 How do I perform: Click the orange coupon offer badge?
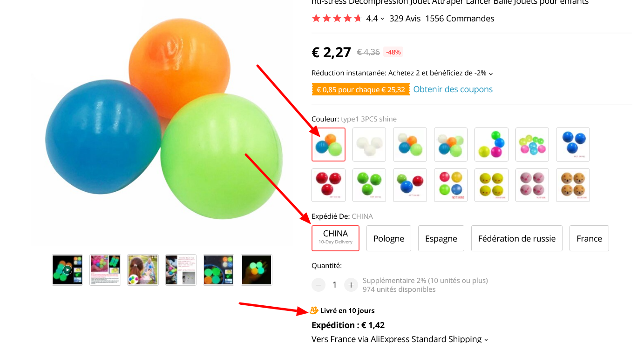(x=361, y=89)
